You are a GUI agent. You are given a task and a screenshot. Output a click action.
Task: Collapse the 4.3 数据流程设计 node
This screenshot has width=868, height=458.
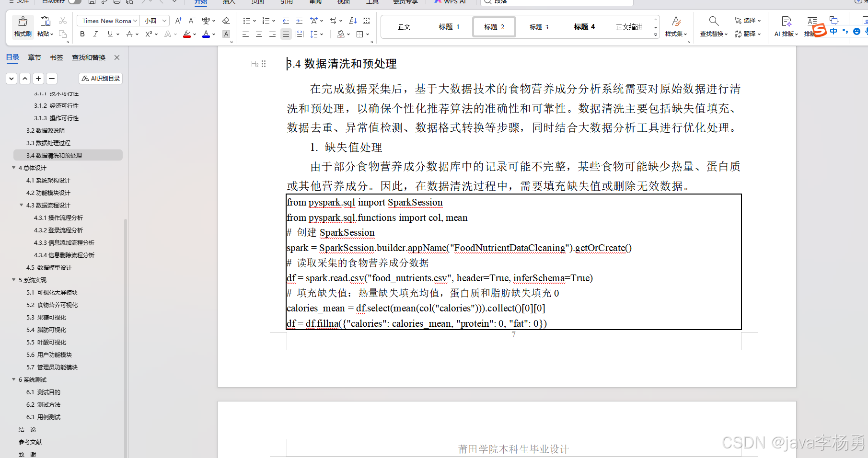[x=22, y=205]
